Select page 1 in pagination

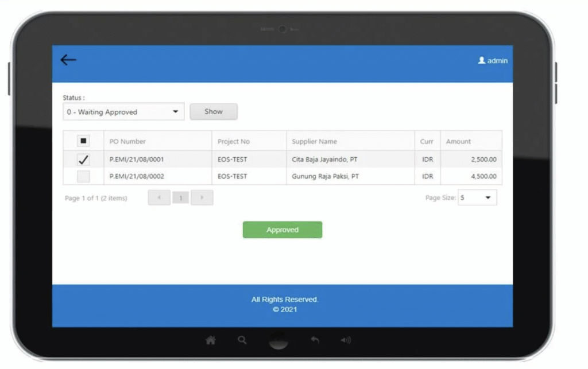pos(180,198)
